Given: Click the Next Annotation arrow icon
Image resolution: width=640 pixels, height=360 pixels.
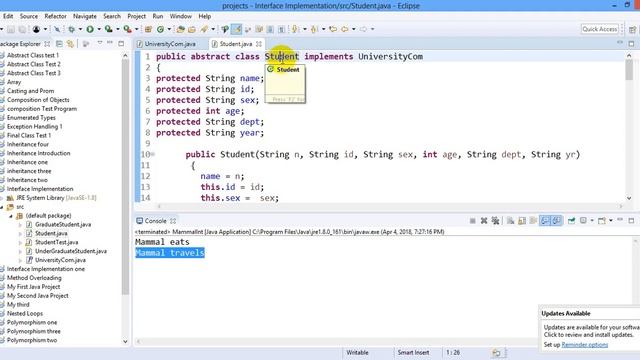Looking at the screenshot, I should (294, 29).
